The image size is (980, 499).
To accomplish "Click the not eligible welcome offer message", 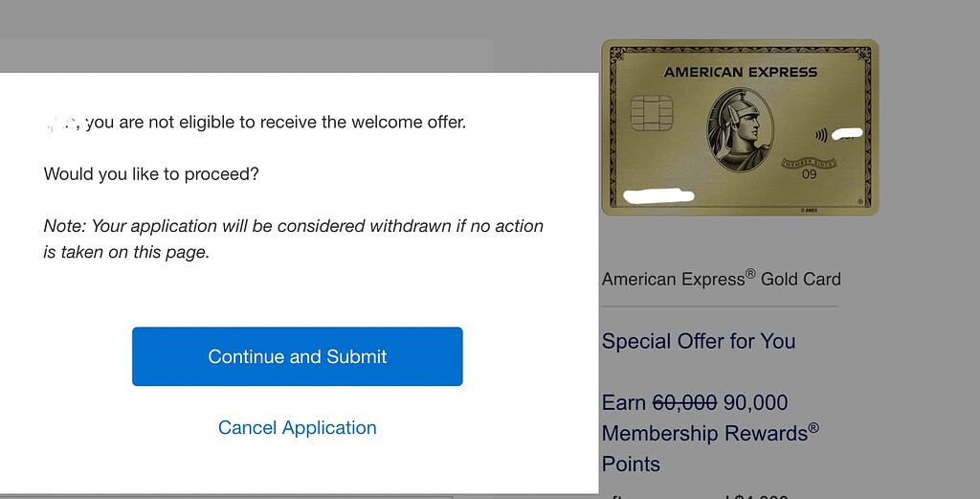I will [x=255, y=122].
